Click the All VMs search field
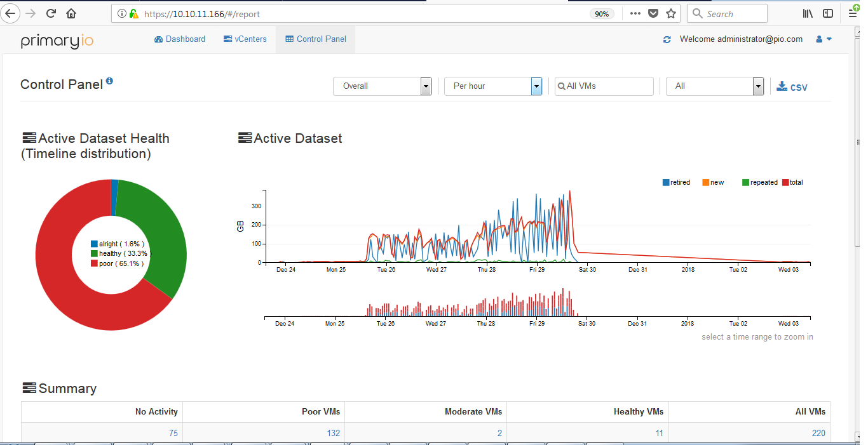The width and height of the screenshot is (868, 445). [604, 86]
